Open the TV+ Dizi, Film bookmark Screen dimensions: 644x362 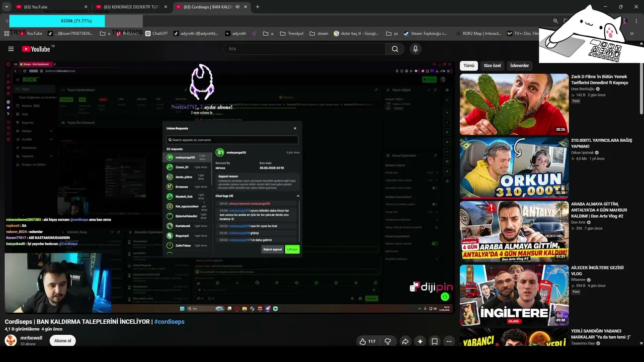pyautogui.click(x=523, y=34)
